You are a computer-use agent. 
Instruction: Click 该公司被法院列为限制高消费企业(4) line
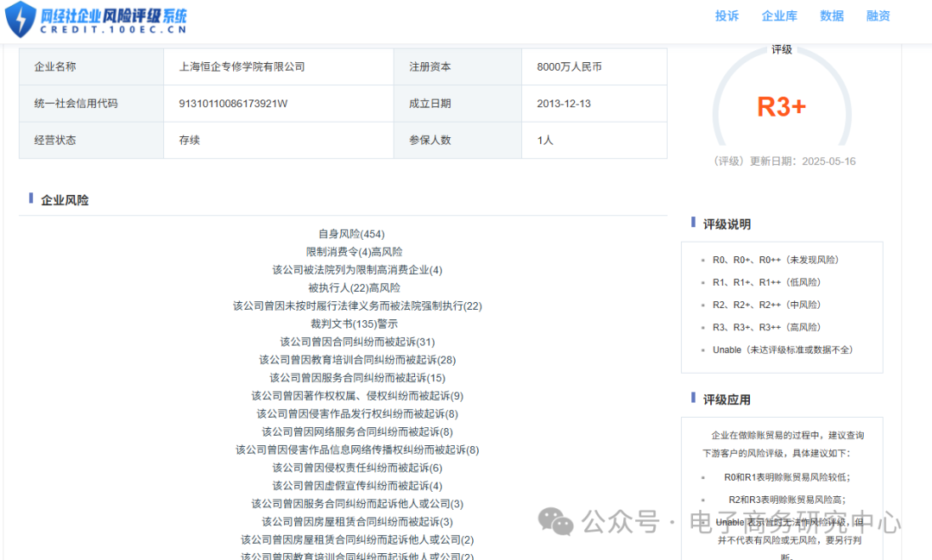pyautogui.click(x=357, y=270)
